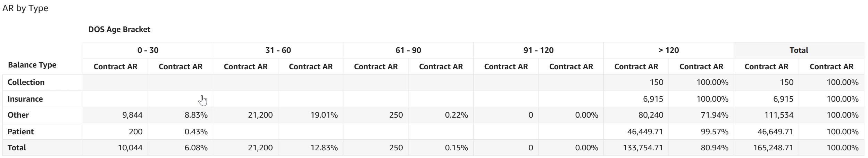Click the Balance Type row header

tap(32, 65)
